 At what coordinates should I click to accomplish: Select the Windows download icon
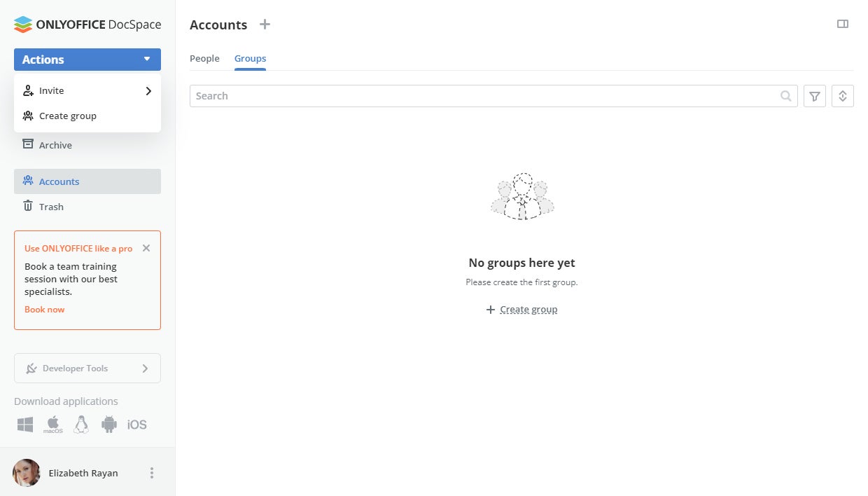pyautogui.click(x=25, y=425)
